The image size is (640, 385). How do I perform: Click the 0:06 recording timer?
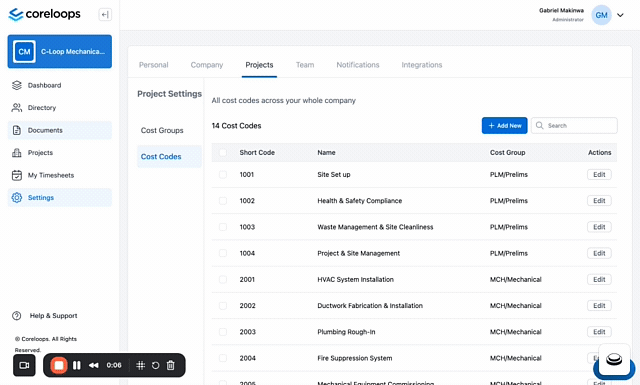[114, 365]
